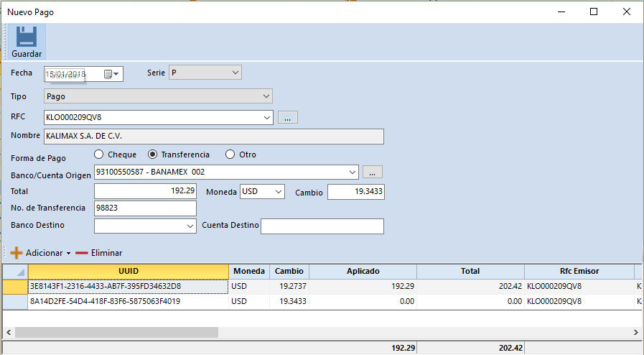The image size is (644, 355).
Task: Sort by the UUID column header
Action: coord(128,272)
